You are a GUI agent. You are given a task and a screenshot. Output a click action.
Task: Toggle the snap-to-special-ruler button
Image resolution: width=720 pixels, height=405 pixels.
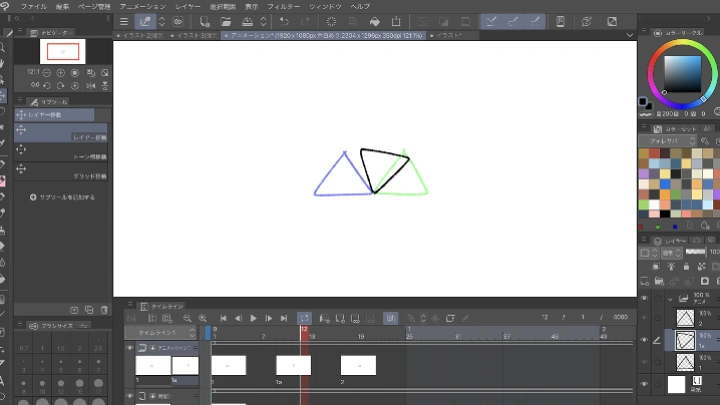click(x=513, y=22)
